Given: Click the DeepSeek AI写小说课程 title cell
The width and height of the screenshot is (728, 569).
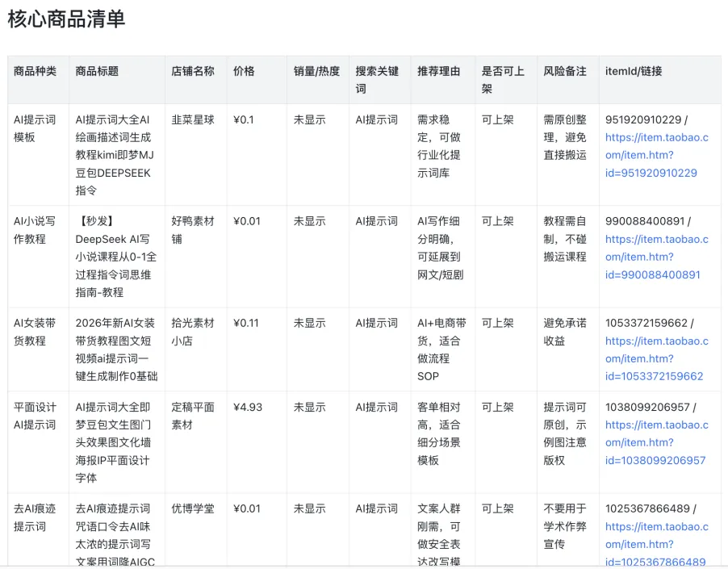Looking at the screenshot, I should tap(116, 257).
